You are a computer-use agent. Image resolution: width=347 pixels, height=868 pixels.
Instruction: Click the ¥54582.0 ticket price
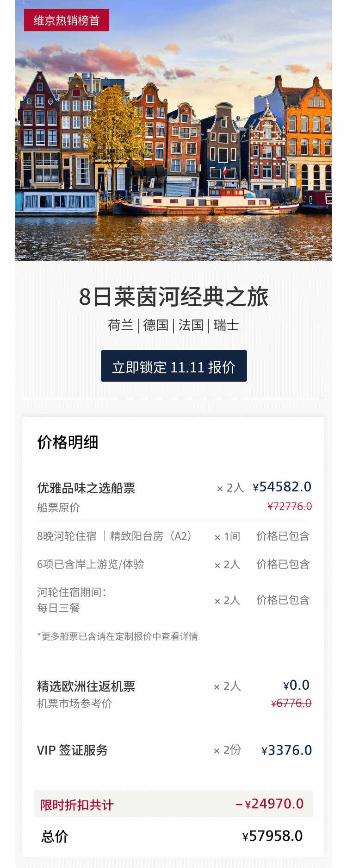tap(282, 487)
